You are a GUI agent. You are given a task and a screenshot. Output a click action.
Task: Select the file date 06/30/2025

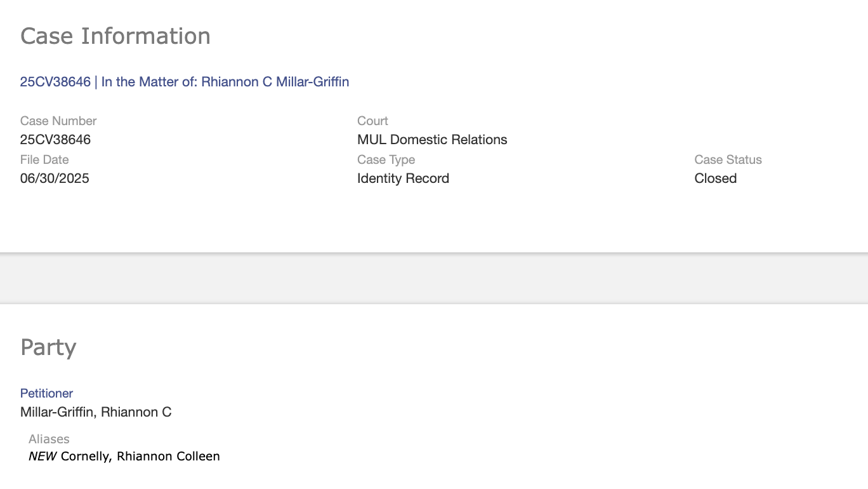pyautogui.click(x=55, y=178)
